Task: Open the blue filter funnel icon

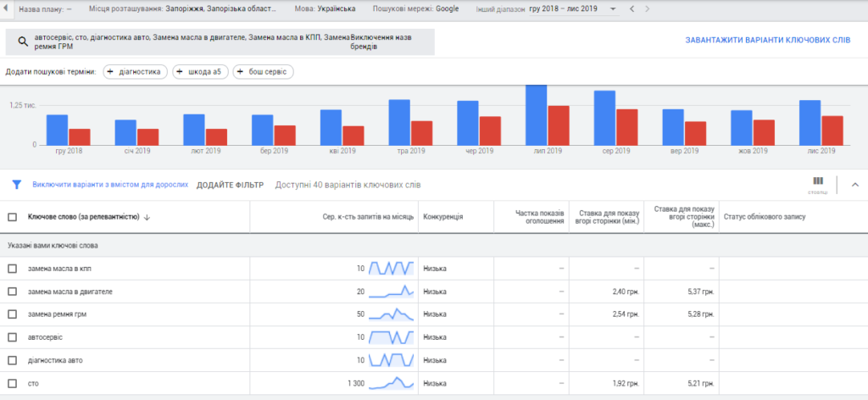Action: pos(17,185)
